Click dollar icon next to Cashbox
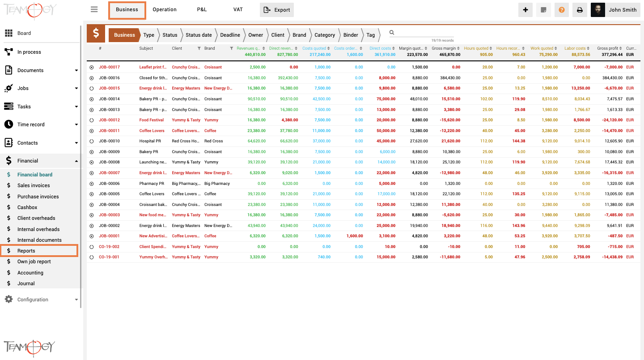 click(8, 207)
